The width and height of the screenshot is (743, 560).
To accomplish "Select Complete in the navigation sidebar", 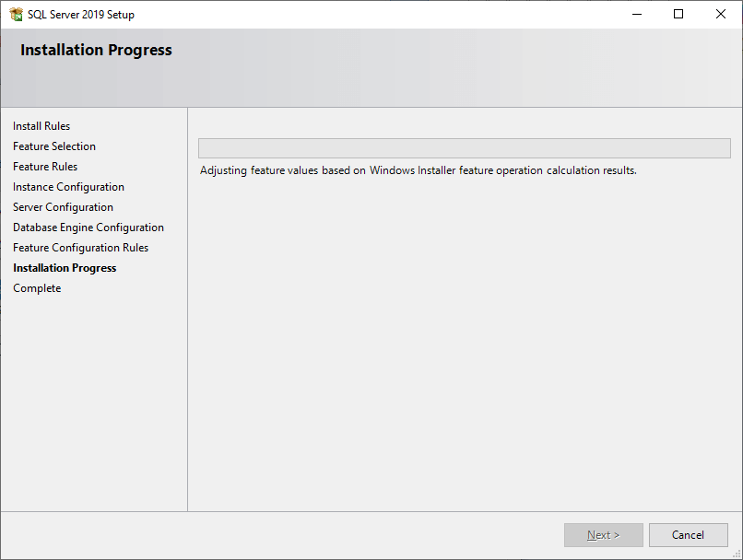I will click(37, 287).
